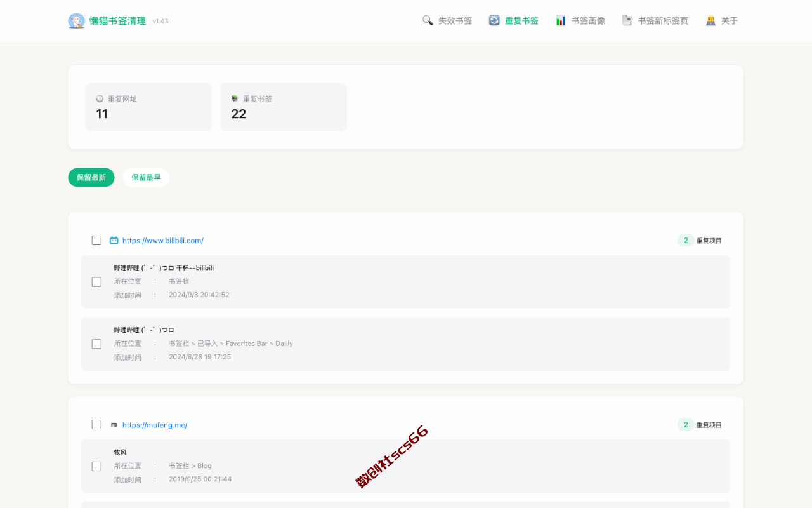Open the 重复书签 tab
Image resolution: width=812 pixels, height=508 pixels.
514,21
